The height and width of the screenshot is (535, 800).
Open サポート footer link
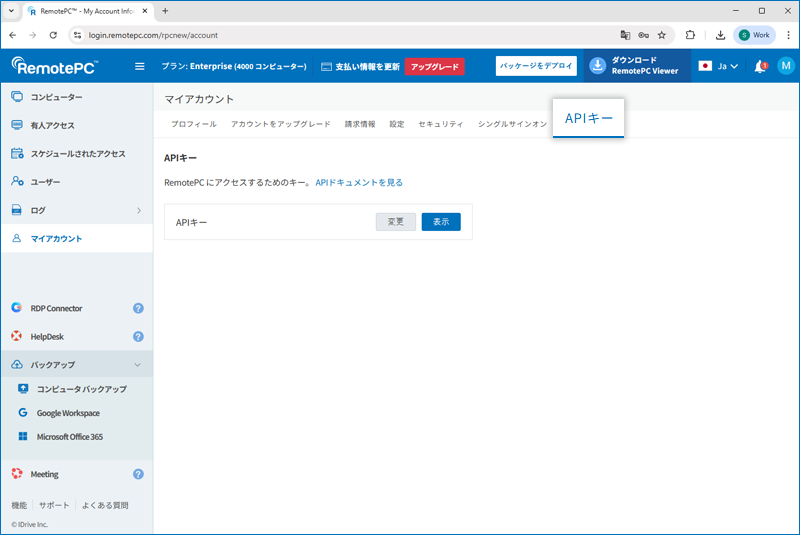click(x=54, y=505)
